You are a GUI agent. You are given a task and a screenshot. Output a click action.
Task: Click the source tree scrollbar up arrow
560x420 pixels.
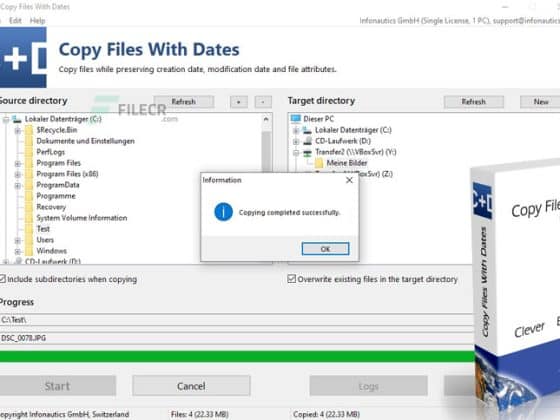pyautogui.click(x=266, y=119)
